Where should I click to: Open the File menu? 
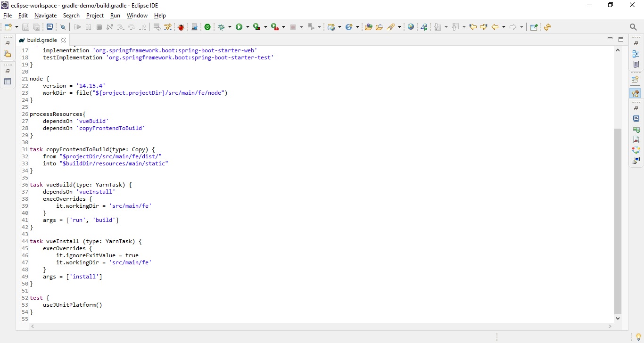tap(8, 16)
